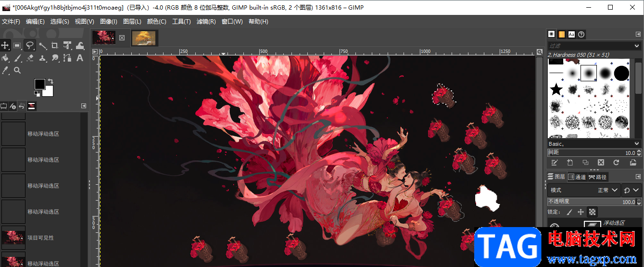Screen dimensions: 644x267
Task: Edit the selected brush
Action: point(554,163)
